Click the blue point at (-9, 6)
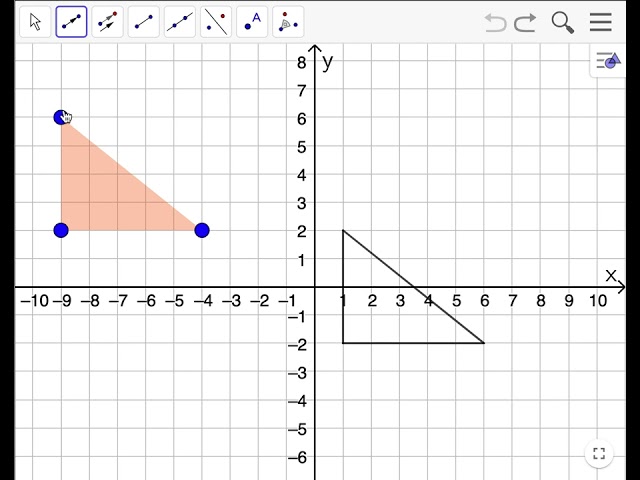Viewport: 640px width, 480px height. point(61,118)
